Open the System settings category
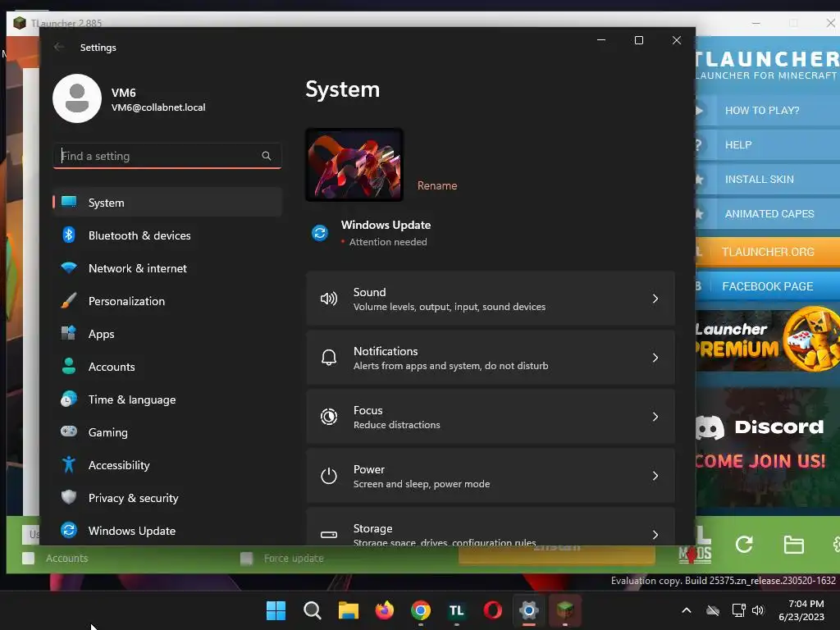The height and width of the screenshot is (630, 840). point(167,203)
